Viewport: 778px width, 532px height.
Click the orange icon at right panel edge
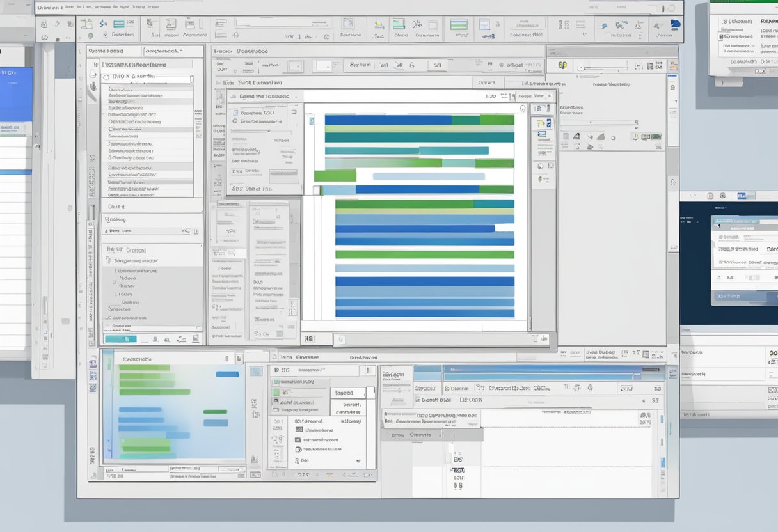click(x=671, y=66)
